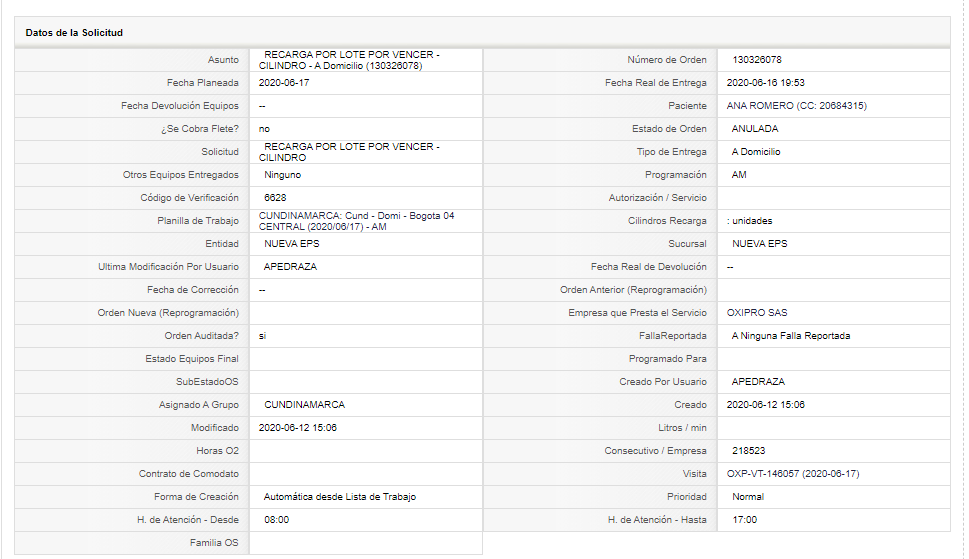The width and height of the screenshot is (969, 559).
Task: Click Se Cobra Flete value 'no'
Action: point(264,129)
